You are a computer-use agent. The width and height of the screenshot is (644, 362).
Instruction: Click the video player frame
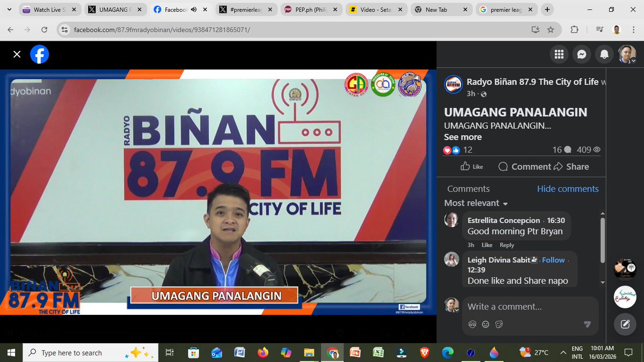click(218, 192)
